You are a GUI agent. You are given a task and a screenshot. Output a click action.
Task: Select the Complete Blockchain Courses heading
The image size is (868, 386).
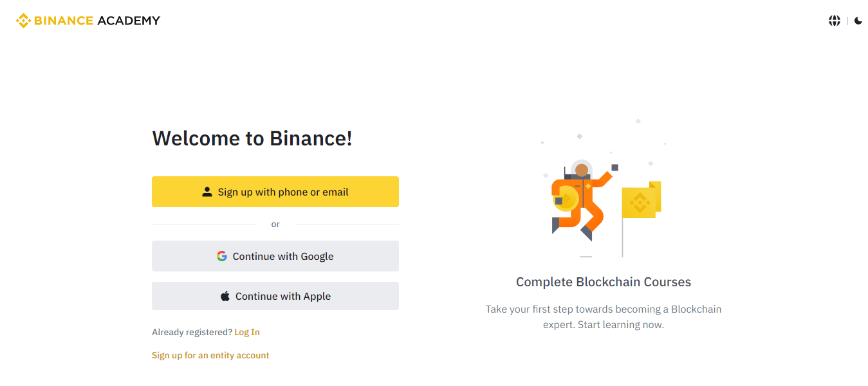click(604, 282)
